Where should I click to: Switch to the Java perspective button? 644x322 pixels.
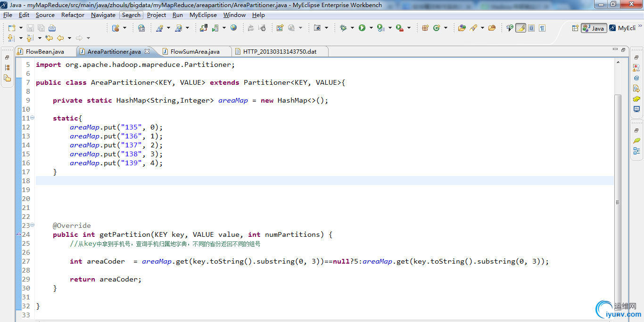click(594, 28)
